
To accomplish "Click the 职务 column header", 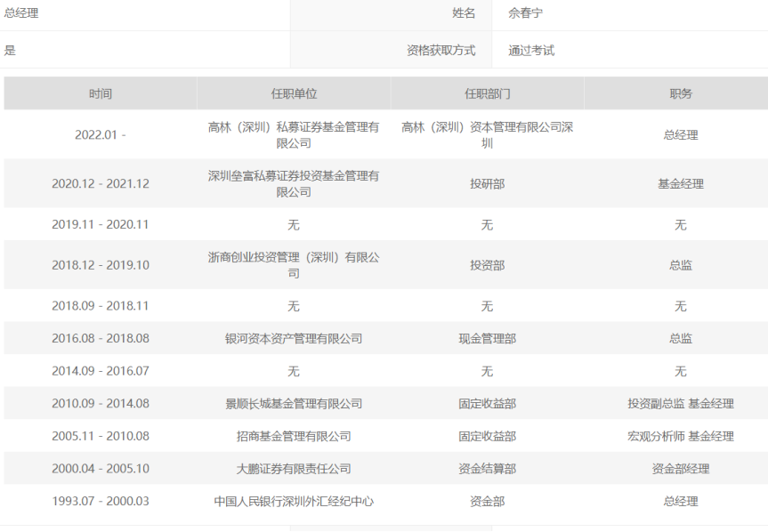I will pos(681,93).
